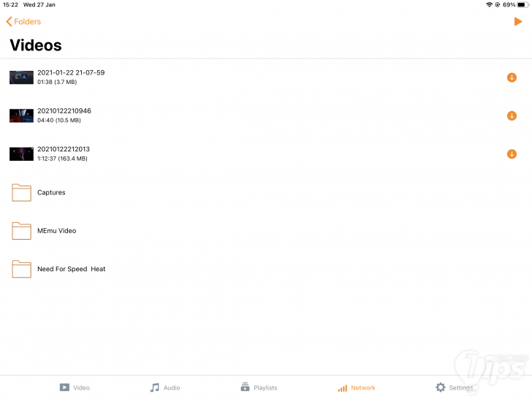Download the 20210122212013 video
The height and width of the screenshot is (399, 532).
512,154
